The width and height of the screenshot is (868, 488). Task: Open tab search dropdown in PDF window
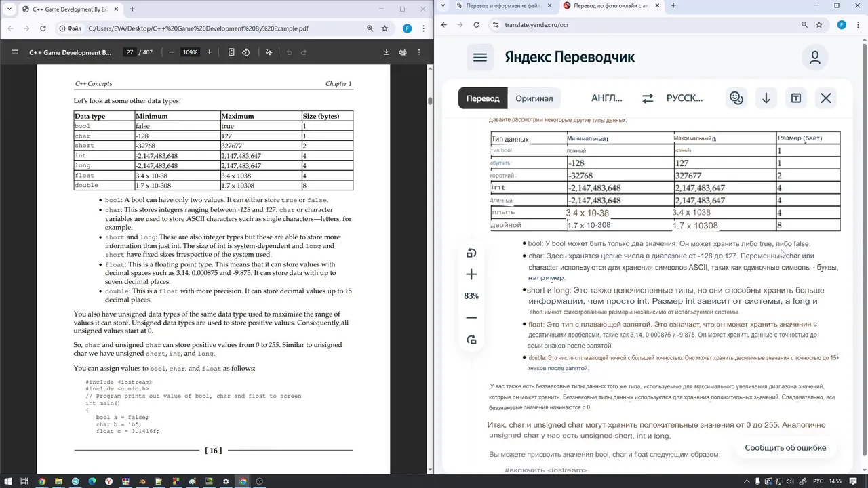(9, 9)
